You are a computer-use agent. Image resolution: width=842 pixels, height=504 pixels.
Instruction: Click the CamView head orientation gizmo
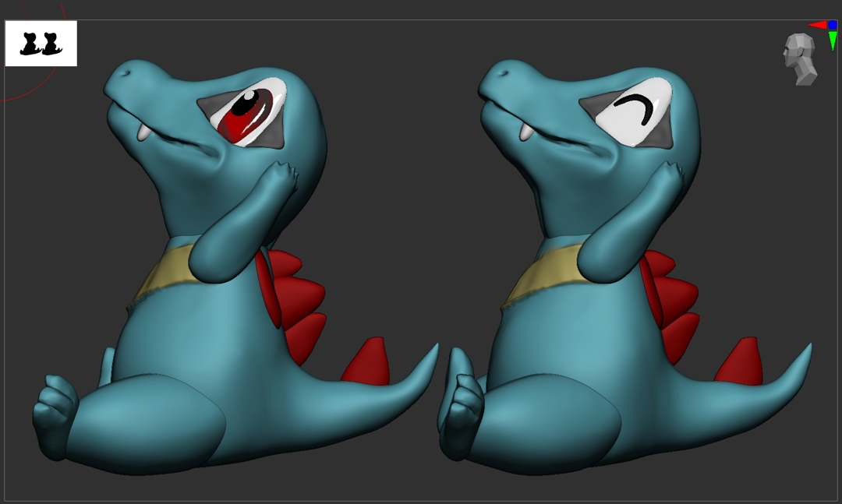click(799, 59)
